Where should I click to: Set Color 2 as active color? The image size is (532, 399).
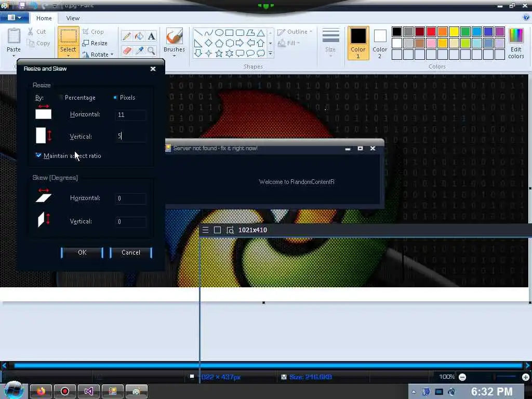coord(380,43)
